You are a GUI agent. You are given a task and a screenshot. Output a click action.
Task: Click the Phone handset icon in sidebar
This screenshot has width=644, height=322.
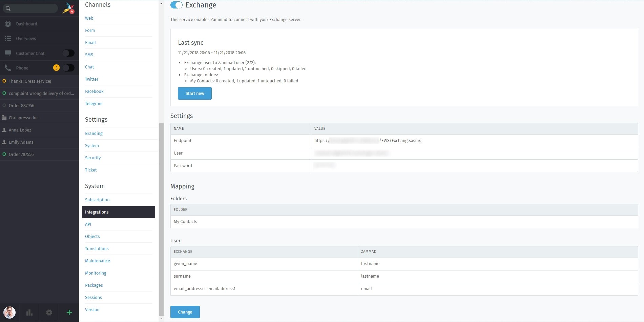(7, 68)
